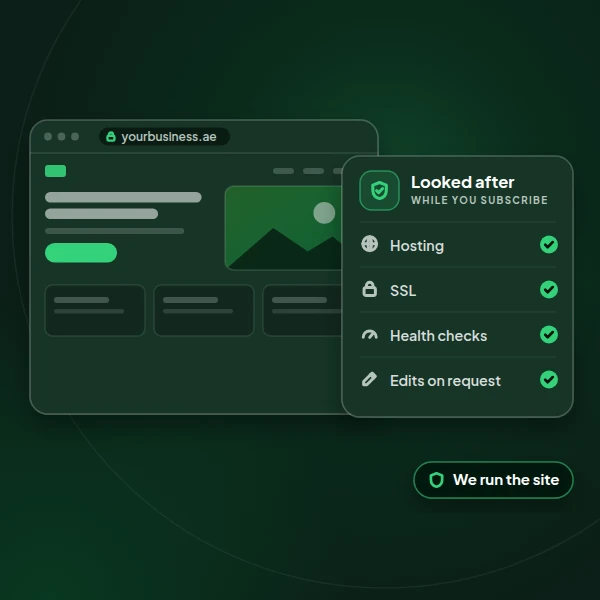Click the shield icon beside Looked after

tap(379, 190)
